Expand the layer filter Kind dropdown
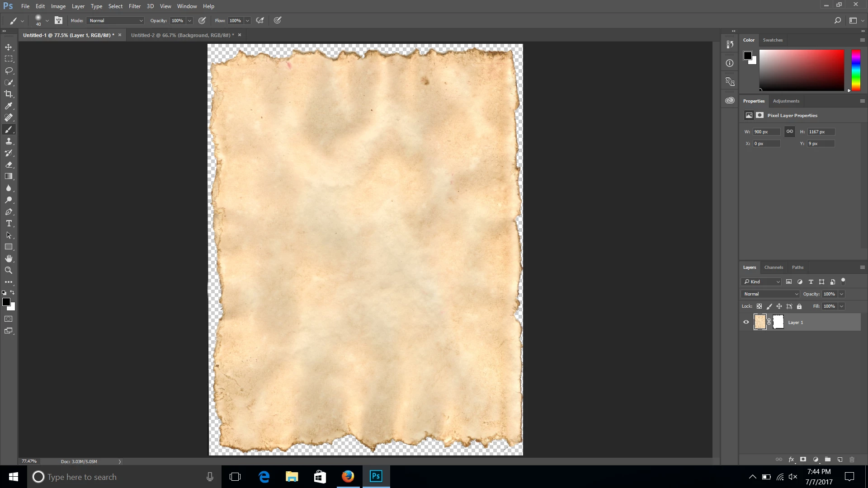The image size is (868, 488). click(762, 282)
